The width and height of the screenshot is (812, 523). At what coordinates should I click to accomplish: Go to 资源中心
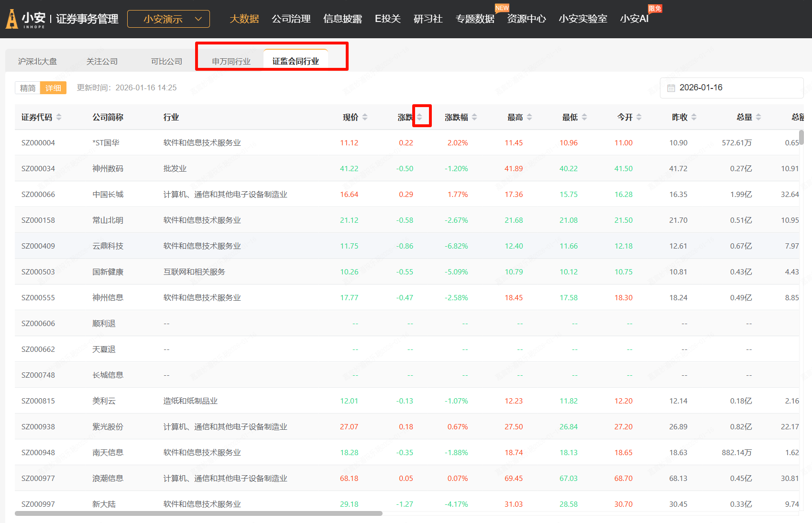coord(527,19)
